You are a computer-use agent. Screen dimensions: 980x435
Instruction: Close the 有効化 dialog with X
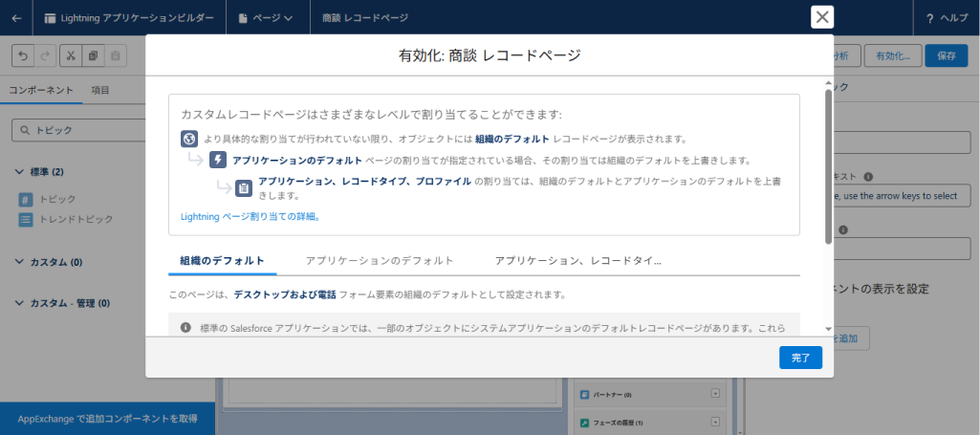[x=822, y=17]
